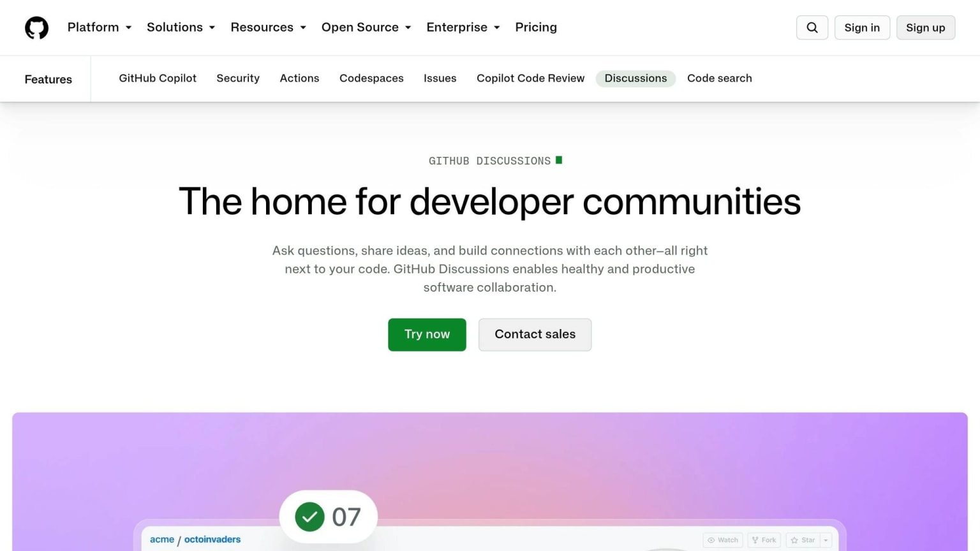Click the Sign up button
This screenshot has width=980, height=551.
926,27
